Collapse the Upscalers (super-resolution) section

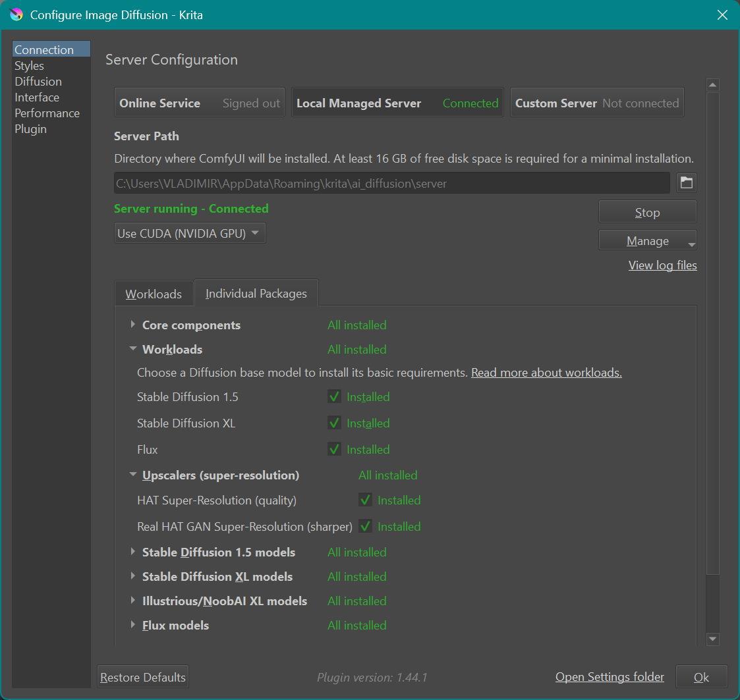[x=133, y=475]
